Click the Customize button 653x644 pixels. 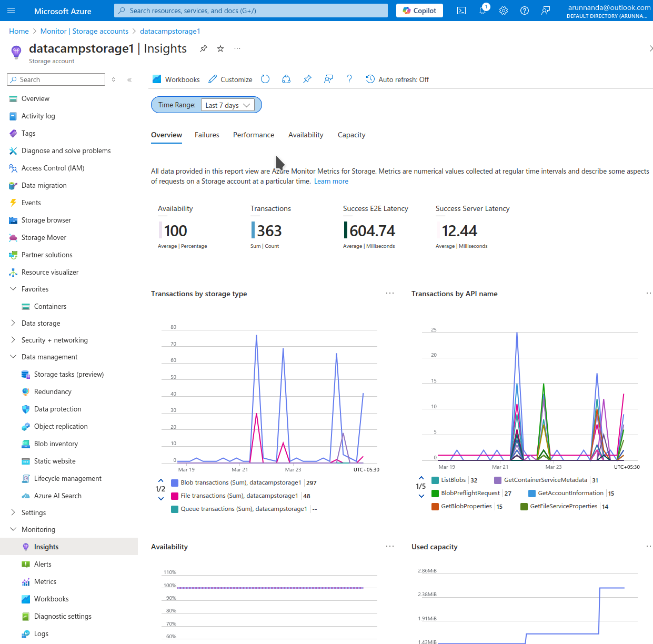230,79
